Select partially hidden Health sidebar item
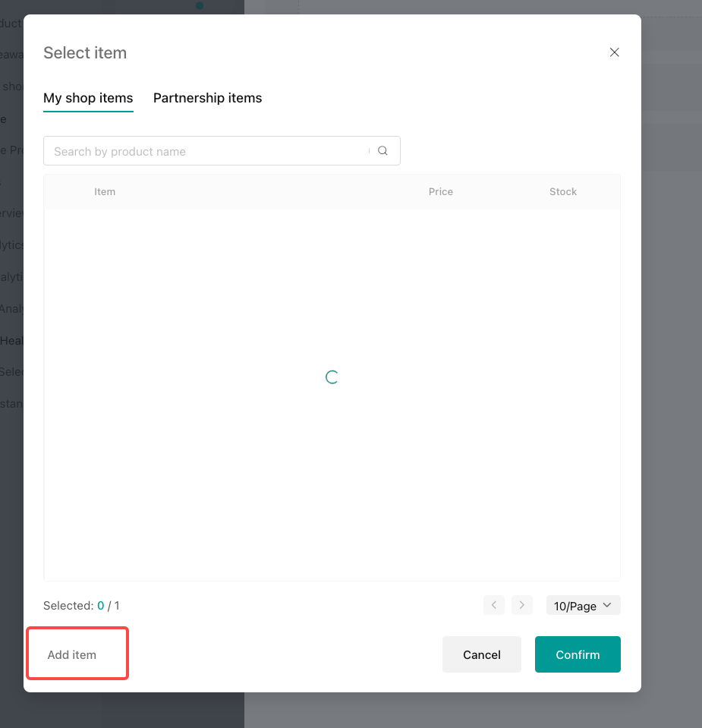Viewport: 702px width, 728px height. [x=11, y=341]
